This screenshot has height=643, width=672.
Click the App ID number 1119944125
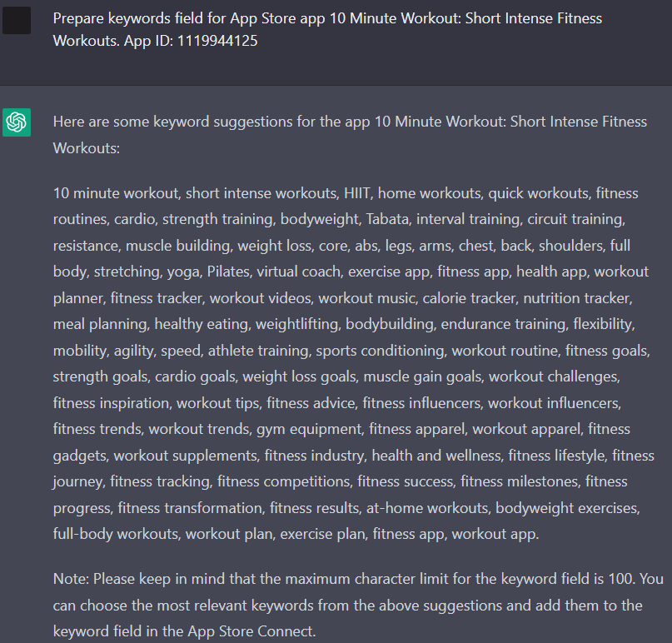pyautogui.click(x=217, y=41)
